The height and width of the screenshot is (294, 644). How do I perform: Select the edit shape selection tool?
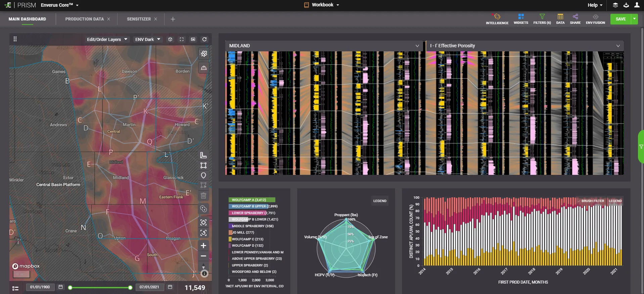click(203, 185)
